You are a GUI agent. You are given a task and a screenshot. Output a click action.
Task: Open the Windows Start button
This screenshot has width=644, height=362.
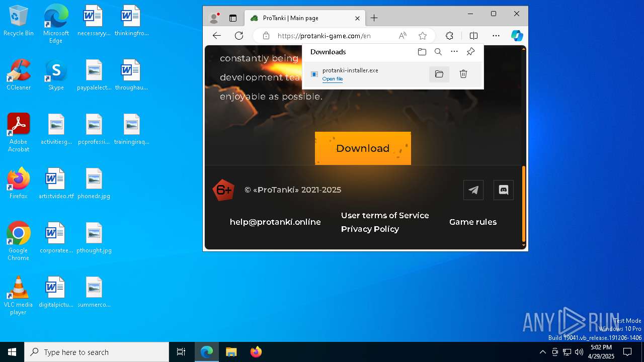pyautogui.click(x=12, y=352)
